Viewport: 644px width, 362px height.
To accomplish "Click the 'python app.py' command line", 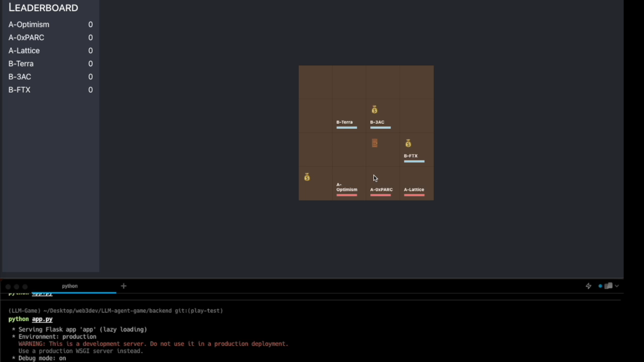I will [x=30, y=319].
